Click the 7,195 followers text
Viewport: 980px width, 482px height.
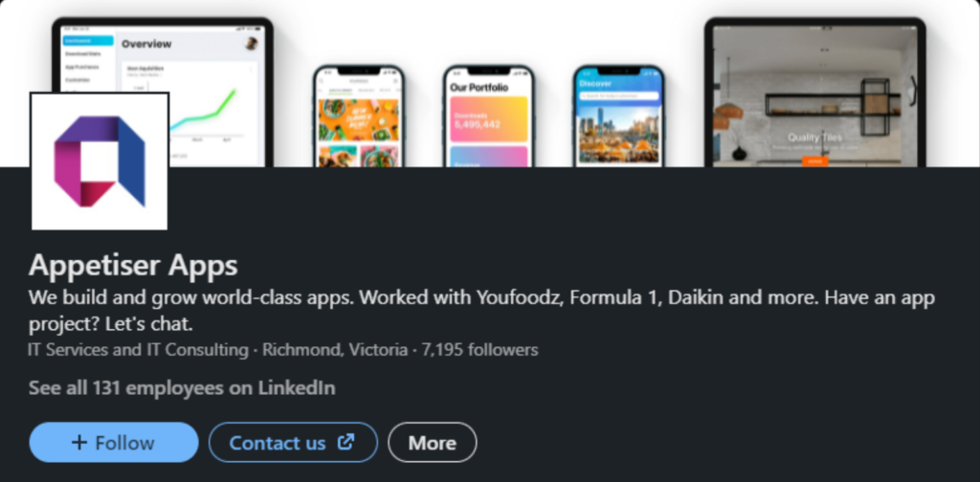tap(479, 350)
